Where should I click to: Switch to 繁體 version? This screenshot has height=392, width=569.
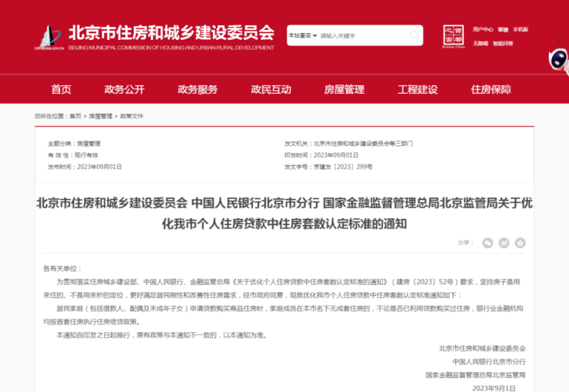(503, 29)
